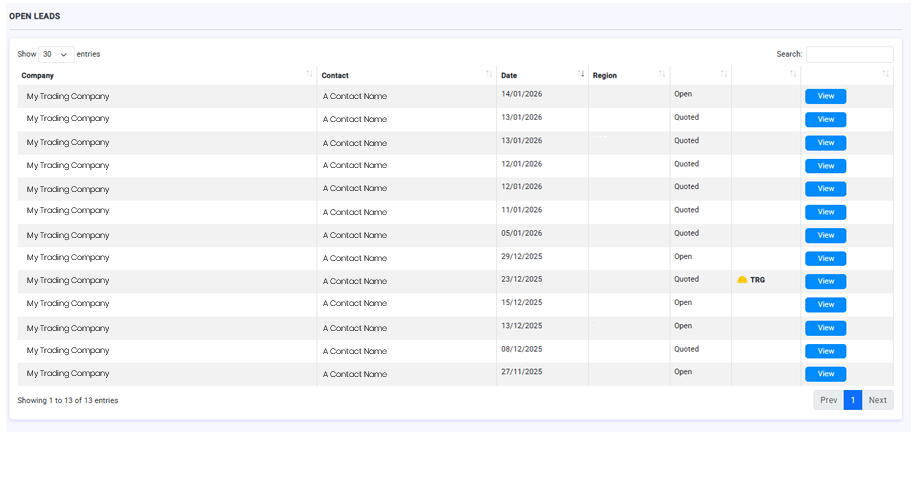Viewport: 922px width, 500px height.
Task: View the lead dated 14/01/2026
Action: (x=825, y=96)
